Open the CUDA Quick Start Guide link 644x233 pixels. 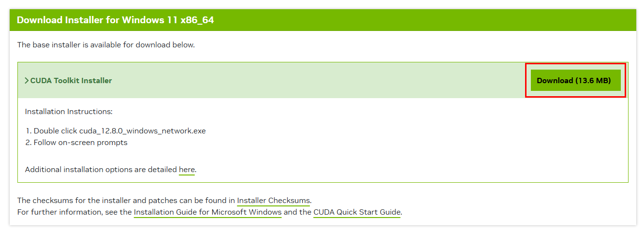pos(357,212)
